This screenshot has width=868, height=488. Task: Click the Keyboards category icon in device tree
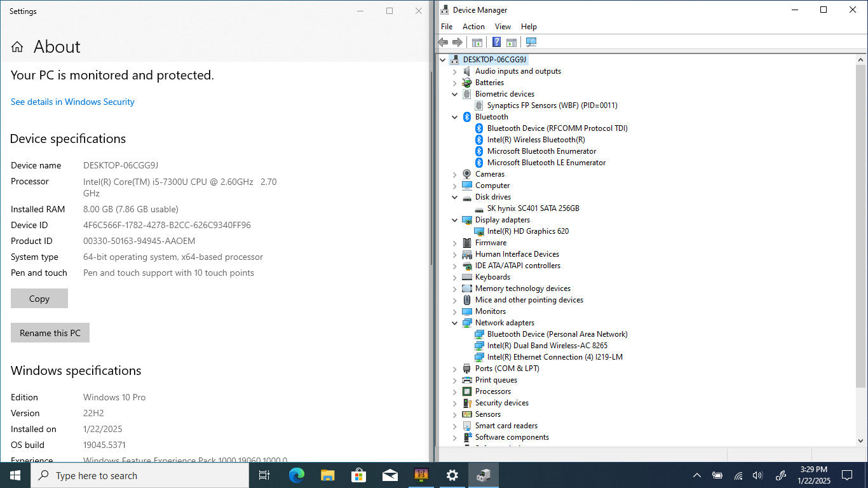point(467,277)
